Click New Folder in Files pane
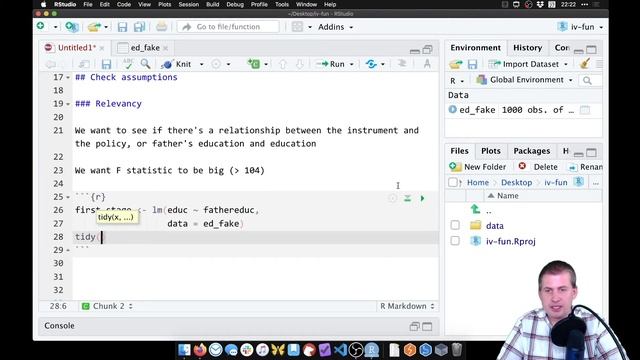The image size is (640, 360). tap(478, 167)
